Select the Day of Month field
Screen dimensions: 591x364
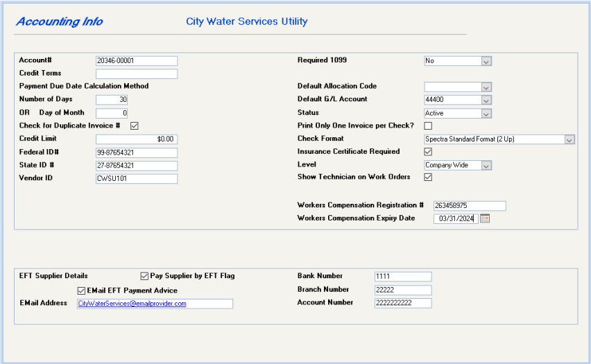112,113
